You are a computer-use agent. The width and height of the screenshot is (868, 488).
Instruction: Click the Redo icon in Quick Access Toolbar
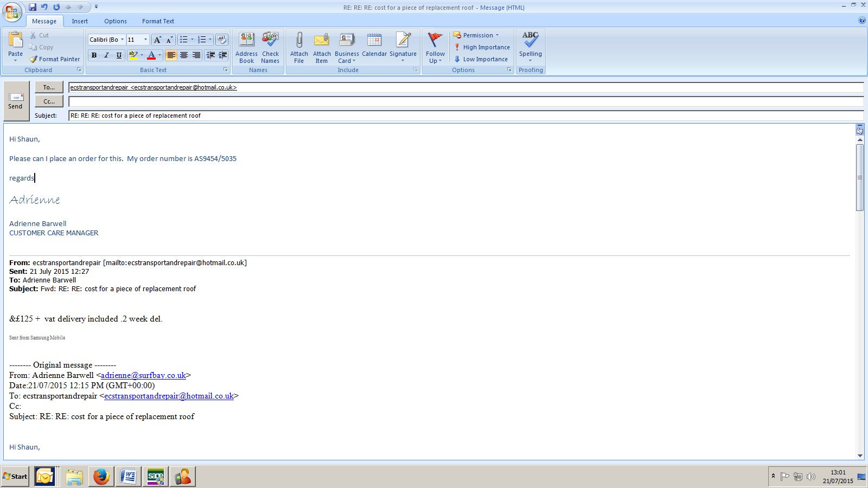click(56, 7)
